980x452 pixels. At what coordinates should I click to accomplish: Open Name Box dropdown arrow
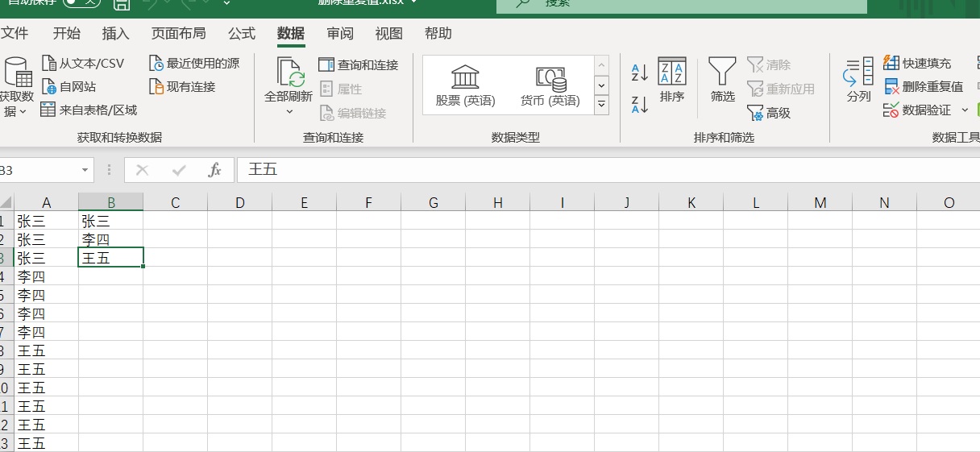(85, 171)
